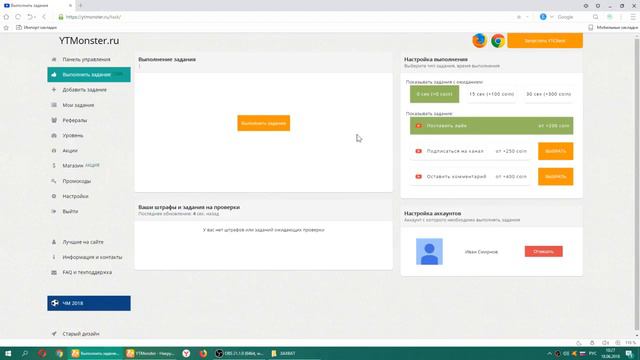
Task: Open the browser hamburger menu
Action: (x=633, y=17)
